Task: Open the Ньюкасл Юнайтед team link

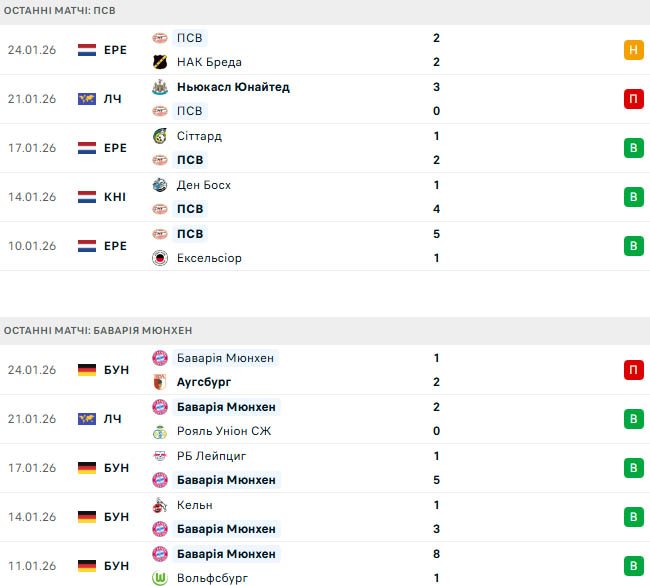Action: [233, 87]
